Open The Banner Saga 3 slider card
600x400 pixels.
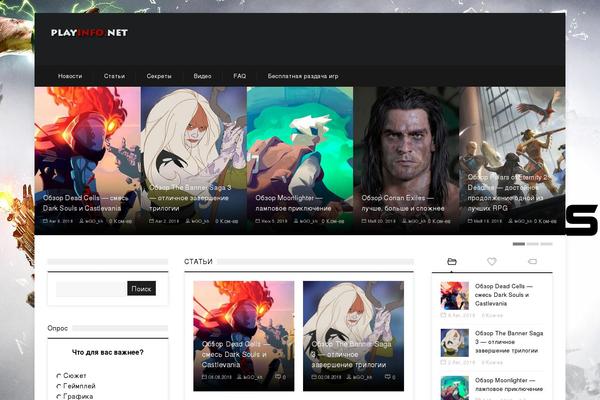[194, 160]
